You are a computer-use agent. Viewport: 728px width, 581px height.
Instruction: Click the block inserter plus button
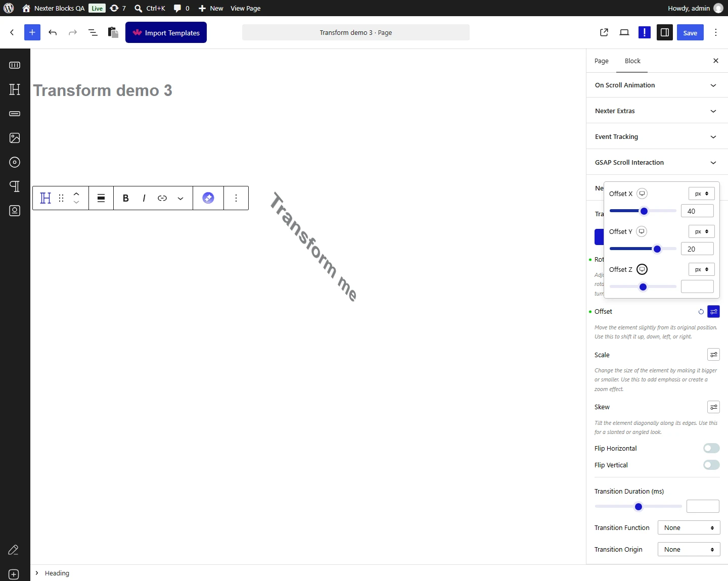(x=32, y=32)
